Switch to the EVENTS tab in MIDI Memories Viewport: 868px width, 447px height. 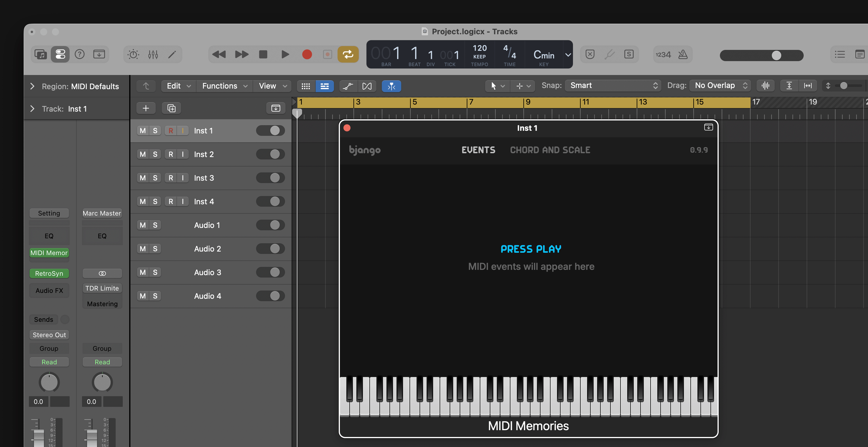point(478,150)
